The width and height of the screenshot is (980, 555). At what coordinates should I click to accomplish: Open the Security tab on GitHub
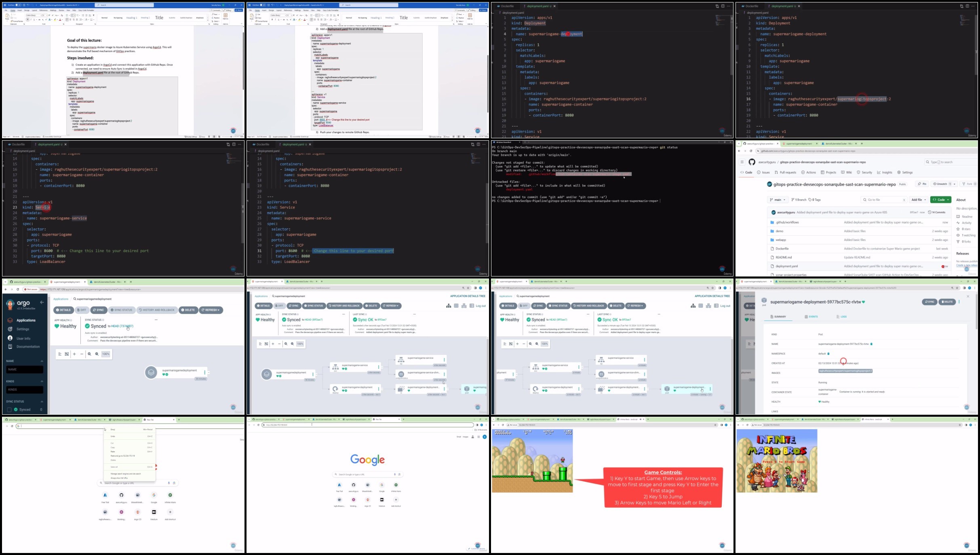864,173
